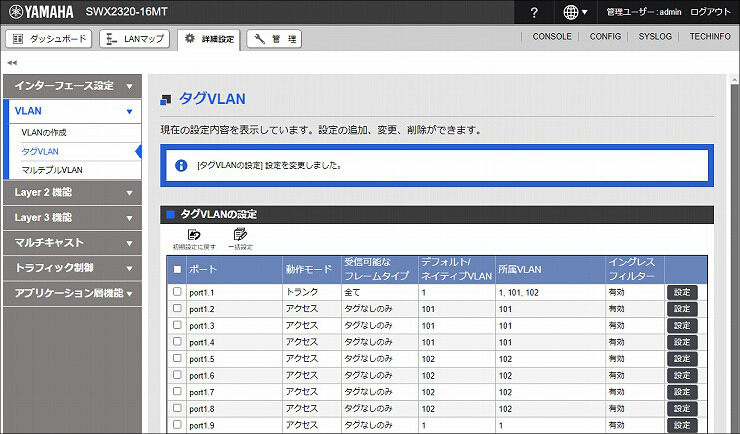Click 設定 button for port1.3
740x434 pixels.
pos(682,326)
